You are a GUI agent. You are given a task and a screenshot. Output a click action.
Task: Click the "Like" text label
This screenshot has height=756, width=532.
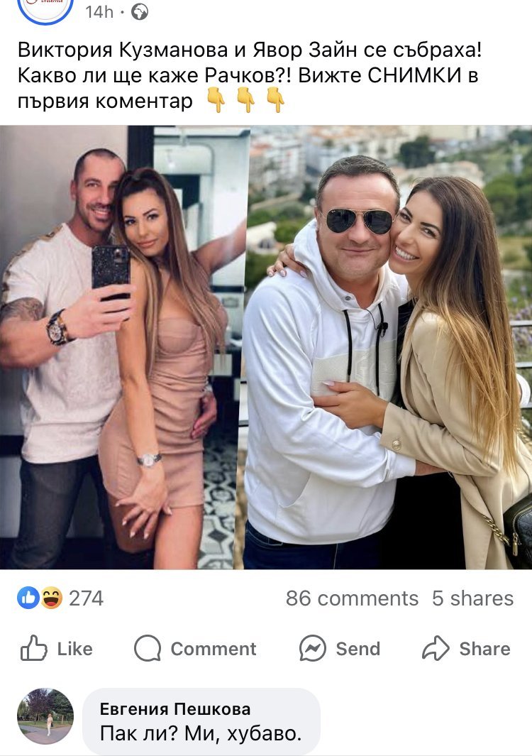point(74,649)
